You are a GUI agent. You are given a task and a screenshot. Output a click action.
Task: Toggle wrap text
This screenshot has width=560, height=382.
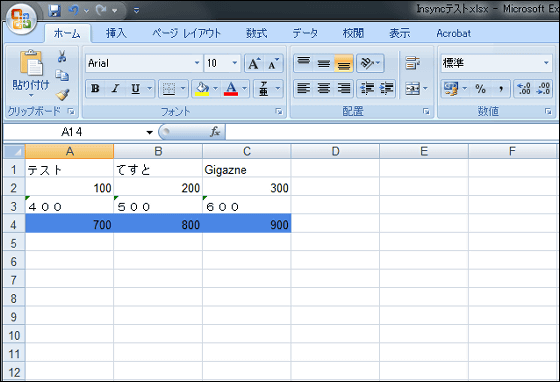click(x=412, y=64)
